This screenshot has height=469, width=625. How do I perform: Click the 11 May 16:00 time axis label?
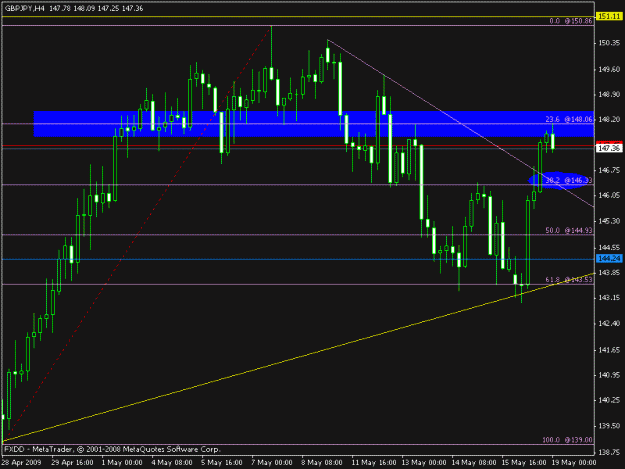(x=374, y=463)
